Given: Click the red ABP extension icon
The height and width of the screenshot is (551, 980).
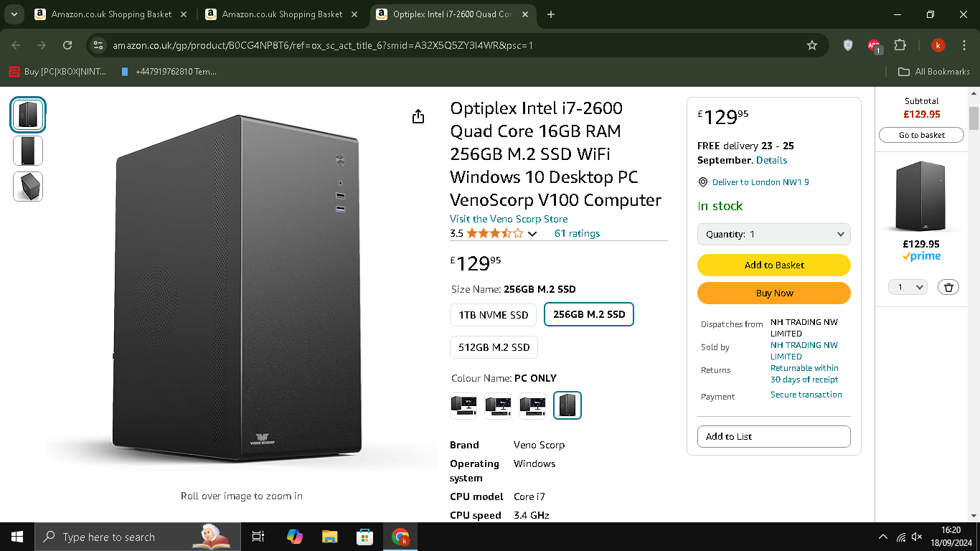Looking at the screenshot, I should [874, 45].
